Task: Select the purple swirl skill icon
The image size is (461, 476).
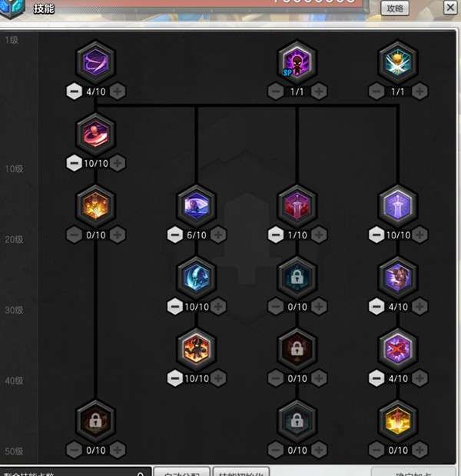Action: [x=96, y=62]
